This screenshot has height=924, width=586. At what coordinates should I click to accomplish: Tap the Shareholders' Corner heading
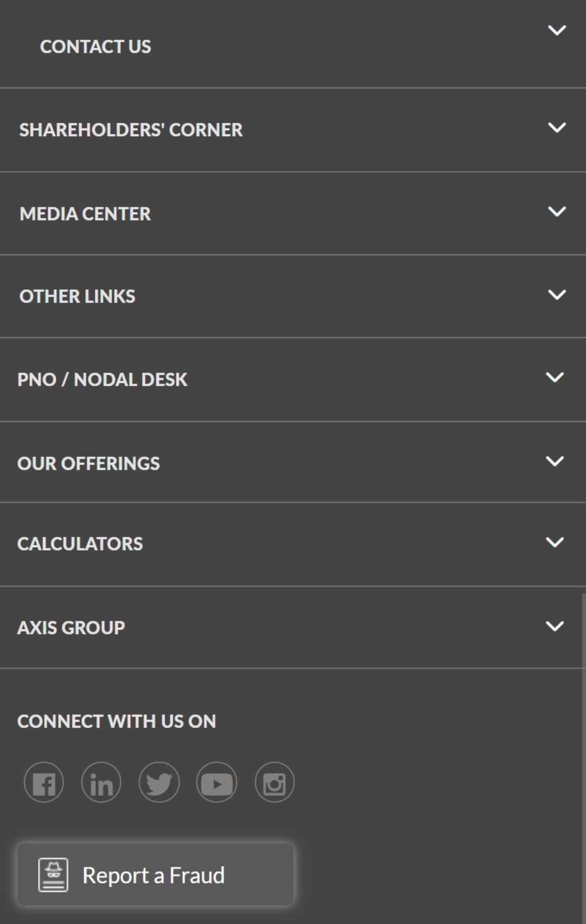(131, 130)
